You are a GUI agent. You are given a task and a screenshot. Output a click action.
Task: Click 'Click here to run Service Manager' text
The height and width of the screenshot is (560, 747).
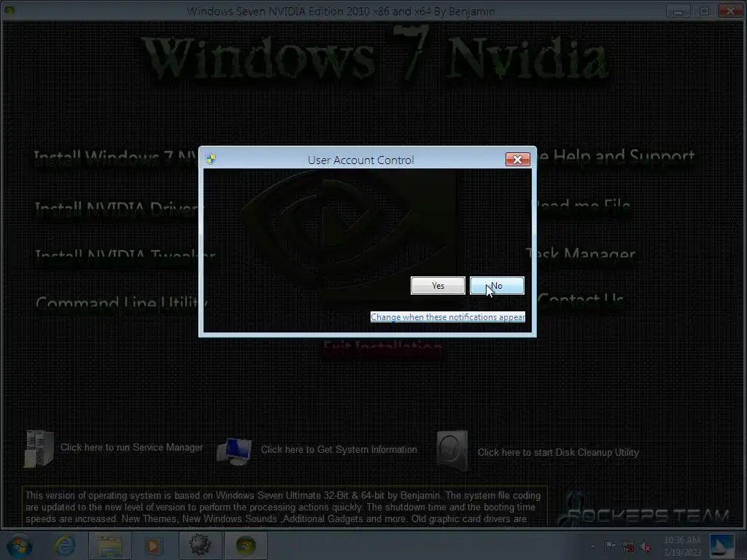click(131, 448)
